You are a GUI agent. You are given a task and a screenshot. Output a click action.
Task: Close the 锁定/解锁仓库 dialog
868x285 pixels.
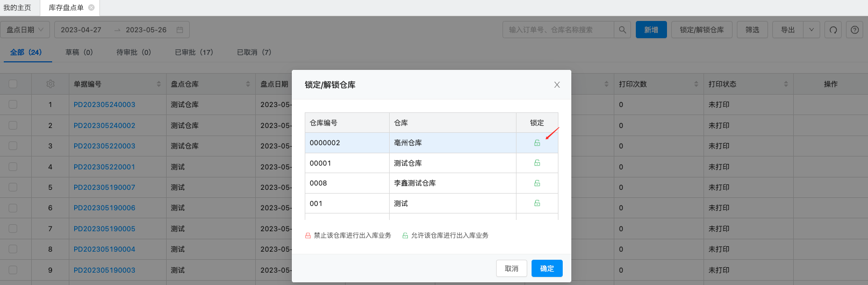point(557,85)
